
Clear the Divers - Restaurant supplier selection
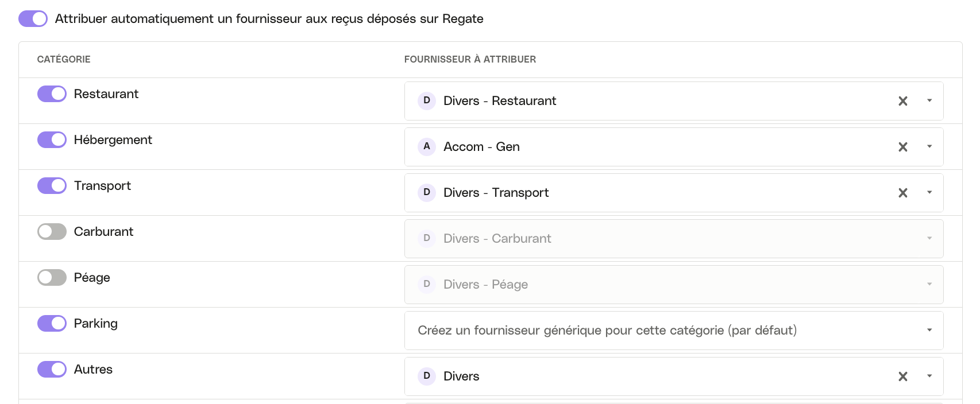click(902, 101)
